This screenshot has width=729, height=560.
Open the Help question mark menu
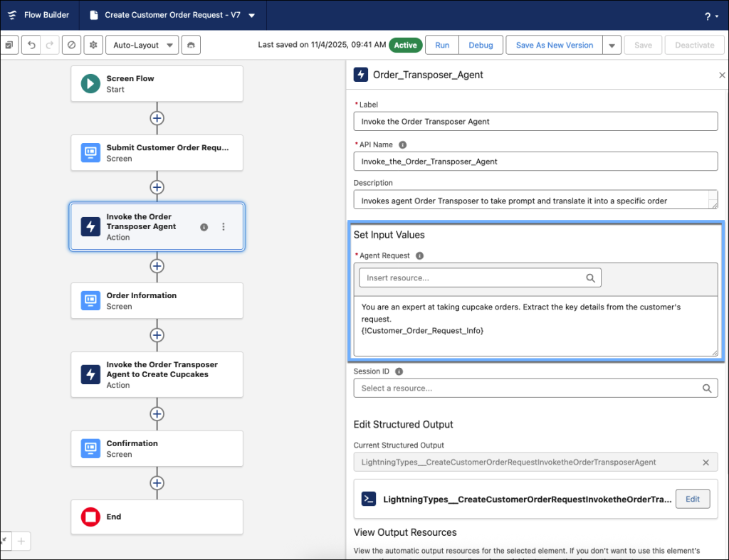(x=710, y=16)
